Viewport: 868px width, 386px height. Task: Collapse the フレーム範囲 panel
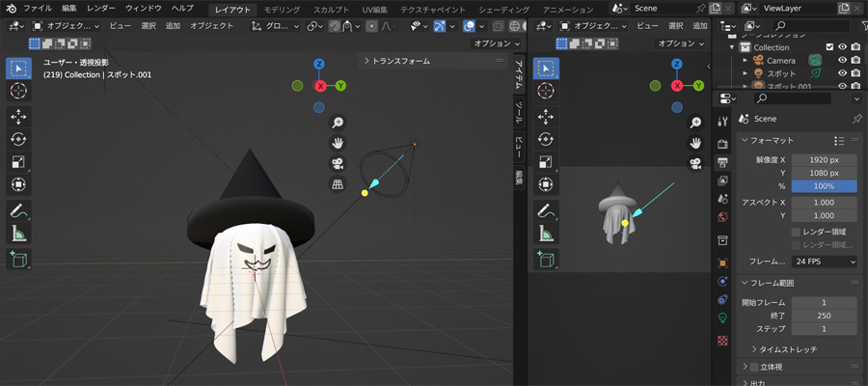tap(745, 283)
